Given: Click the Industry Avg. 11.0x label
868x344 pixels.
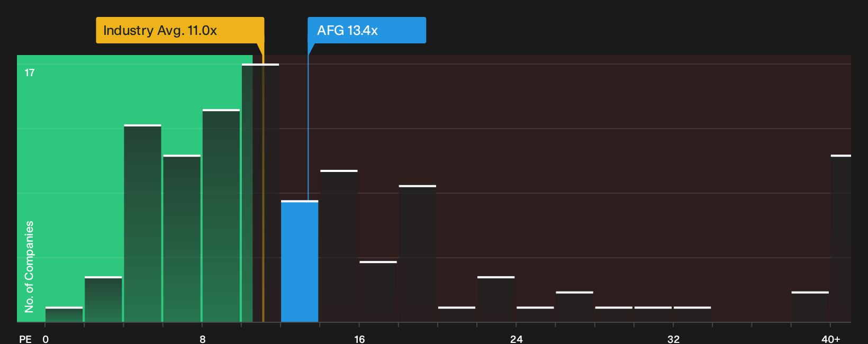Looking at the screenshot, I should pos(180,30).
